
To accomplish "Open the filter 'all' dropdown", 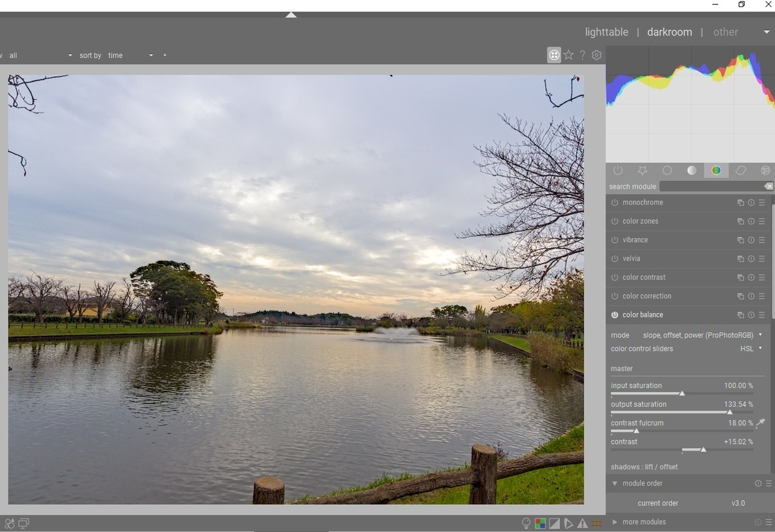I will pyautogui.click(x=40, y=56).
